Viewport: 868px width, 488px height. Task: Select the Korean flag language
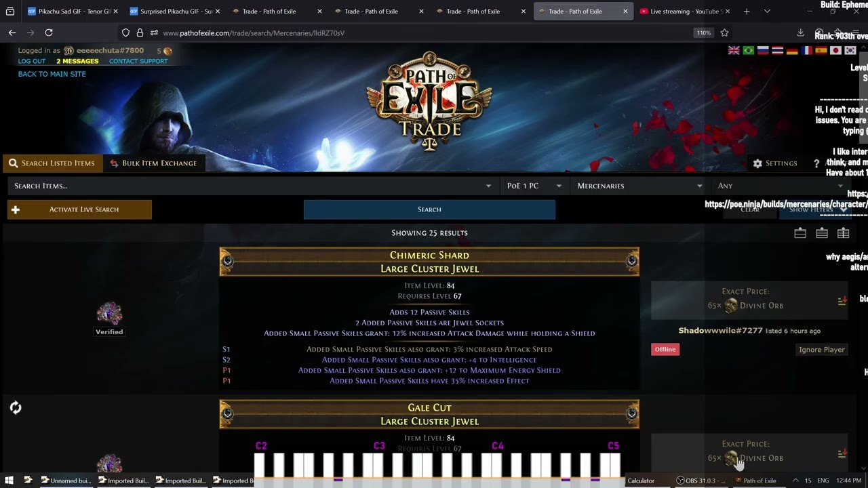[850, 51]
